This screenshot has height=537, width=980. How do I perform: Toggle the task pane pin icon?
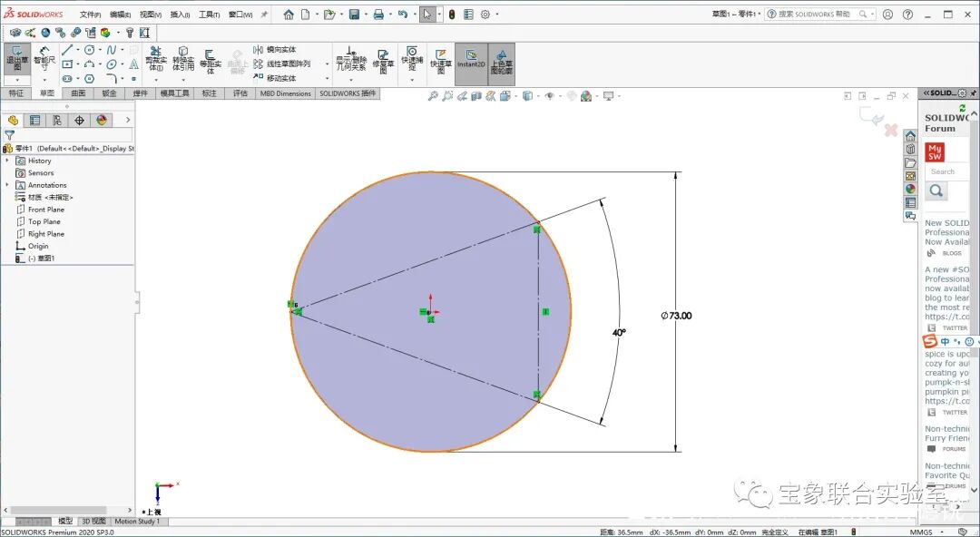click(973, 93)
